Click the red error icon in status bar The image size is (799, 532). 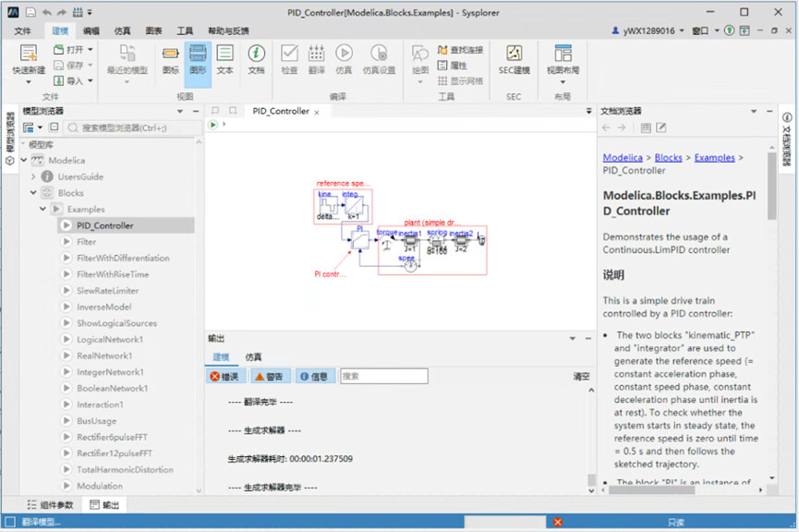pos(558,522)
